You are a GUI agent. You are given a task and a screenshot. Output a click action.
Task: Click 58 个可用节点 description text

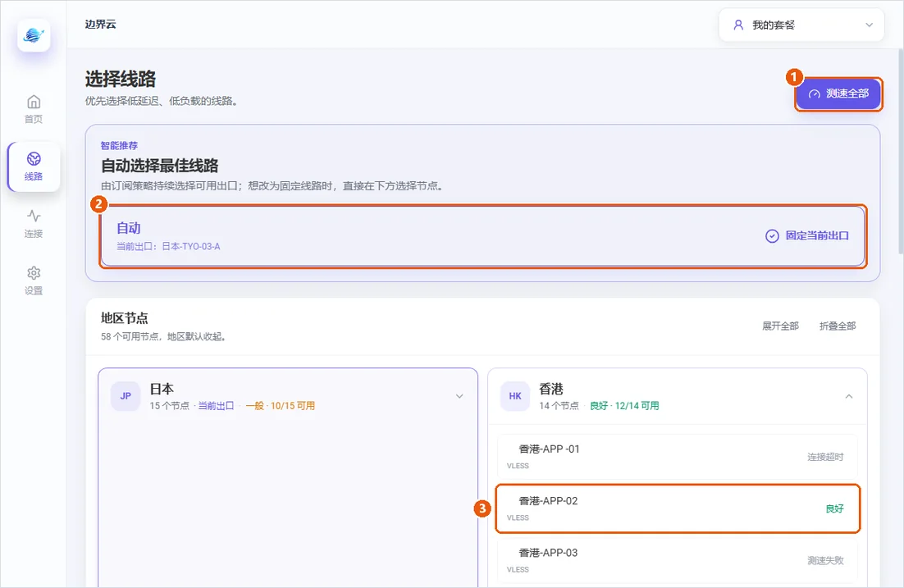pyautogui.click(x=162, y=337)
